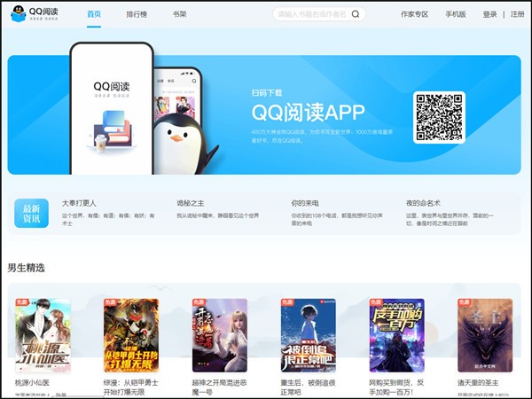Click the 大奉打更人 description text
Image resolution: width=532 pixels, height=399 pixels.
click(x=108, y=219)
